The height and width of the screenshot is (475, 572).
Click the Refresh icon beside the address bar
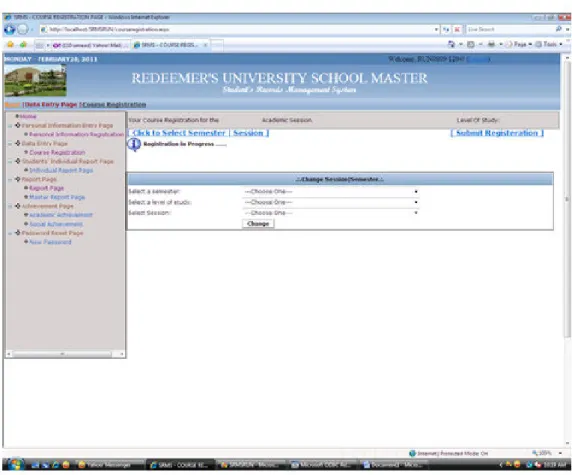pyautogui.click(x=446, y=29)
